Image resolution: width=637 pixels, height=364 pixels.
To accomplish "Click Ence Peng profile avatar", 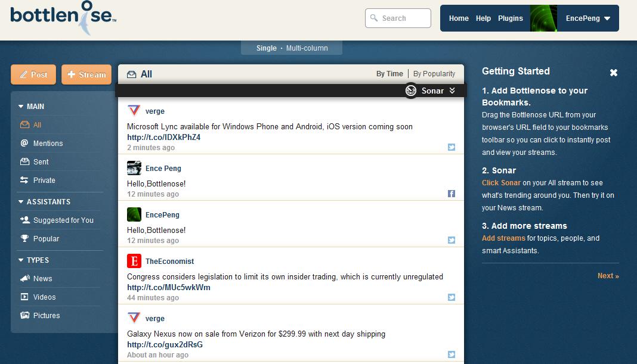I will [x=134, y=167].
